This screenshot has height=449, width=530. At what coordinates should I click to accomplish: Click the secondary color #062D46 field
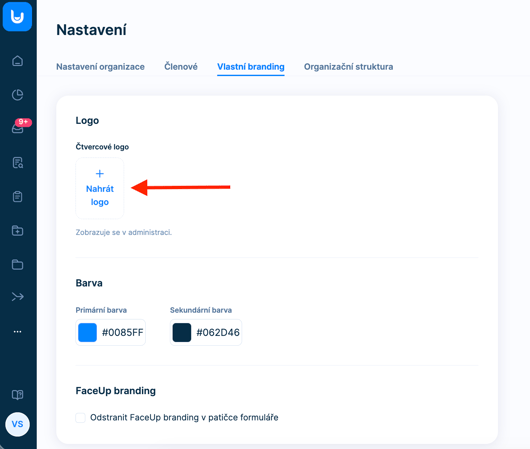pyautogui.click(x=206, y=332)
